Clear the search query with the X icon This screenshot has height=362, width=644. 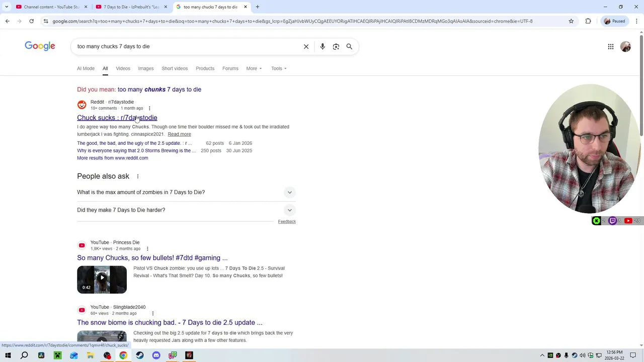click(306, 46)
